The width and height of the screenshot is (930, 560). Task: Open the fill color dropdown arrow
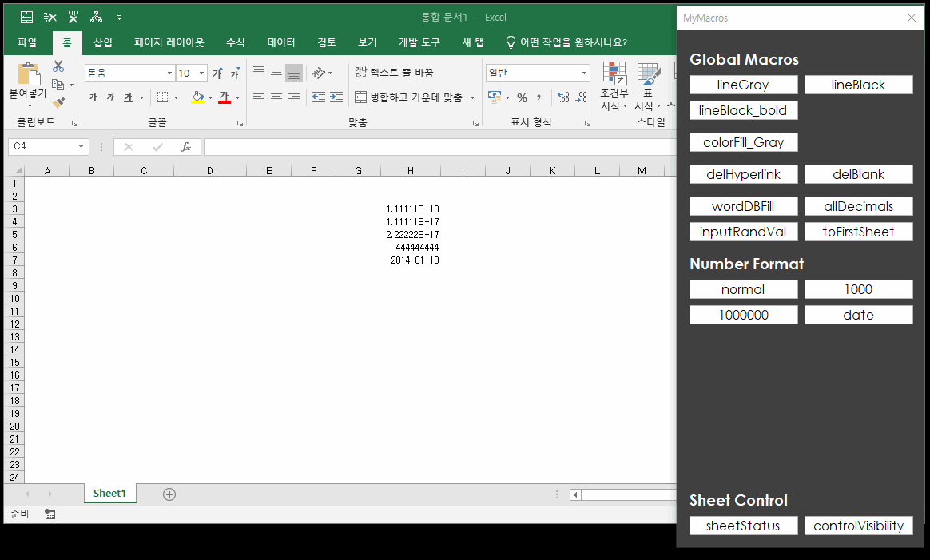coord(211,98)
